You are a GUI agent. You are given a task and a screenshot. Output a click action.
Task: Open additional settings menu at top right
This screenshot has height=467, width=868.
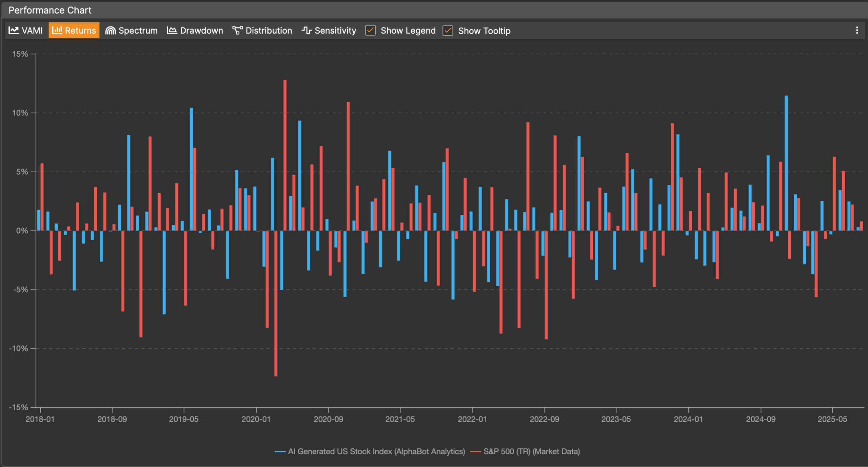pos(857,31)
